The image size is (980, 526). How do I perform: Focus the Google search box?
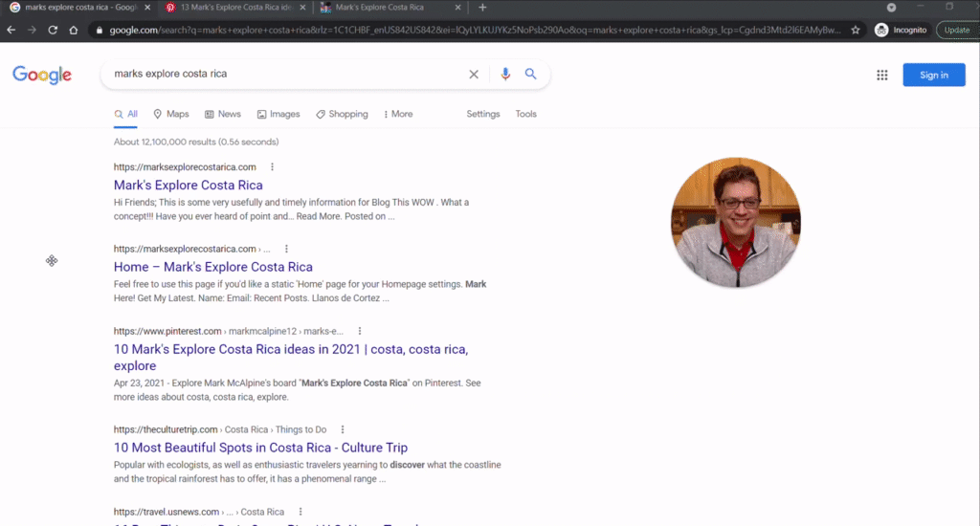287,74
